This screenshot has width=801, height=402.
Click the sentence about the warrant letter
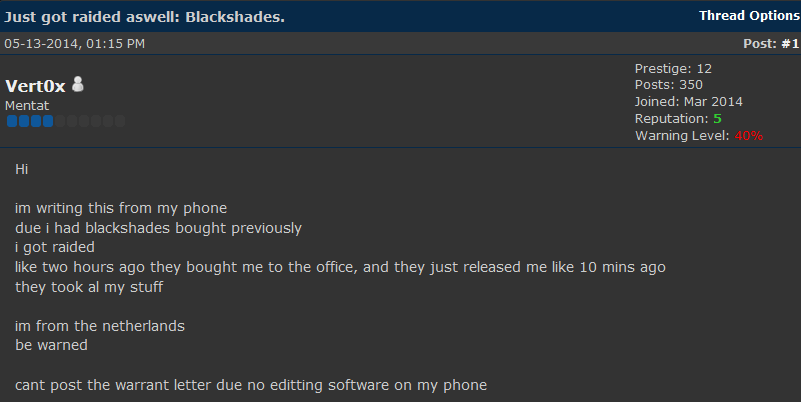250,385
